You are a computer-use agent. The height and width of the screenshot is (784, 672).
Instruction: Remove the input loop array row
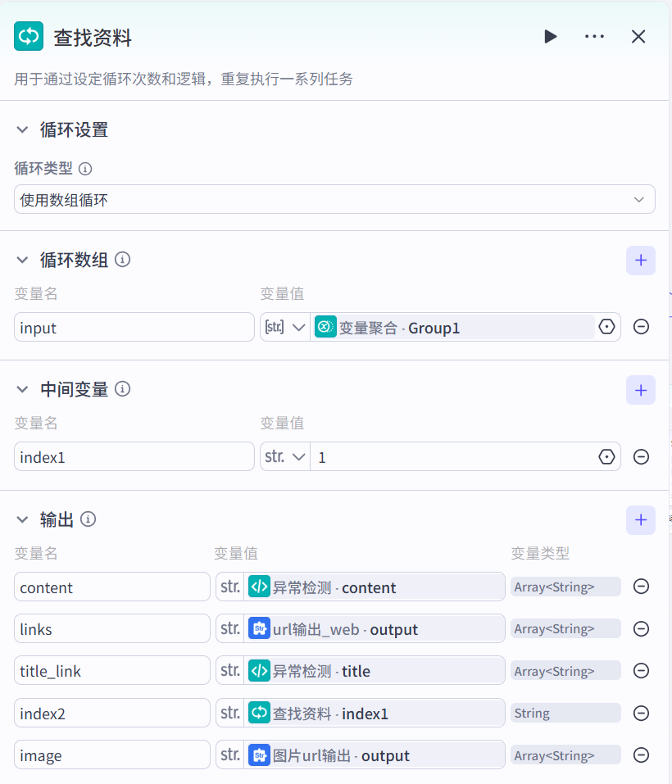click(642, 327)
